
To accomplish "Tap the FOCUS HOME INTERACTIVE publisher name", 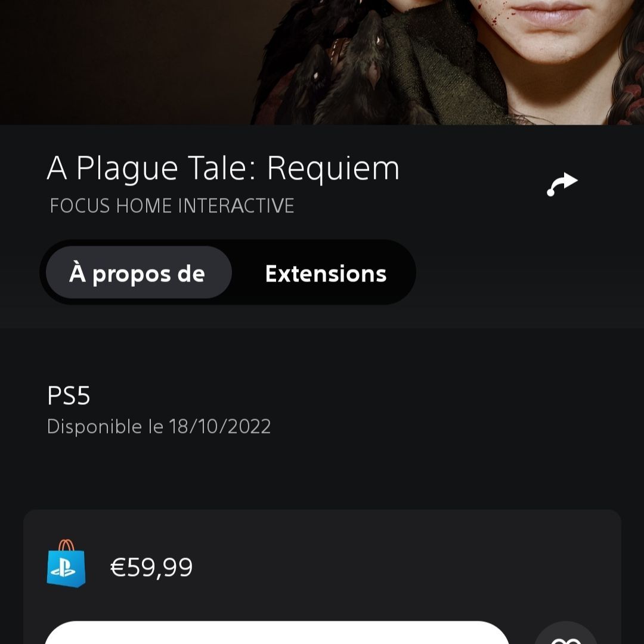I will 172,205.
